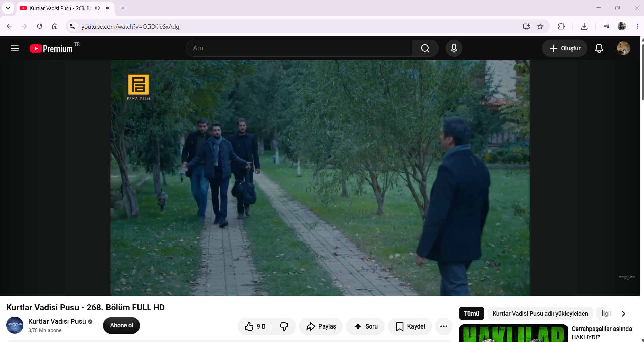The width and height of the screenshot is (644, 342).
Task: Expand the tab search dropdown arrow
Action: [x=8, y=8]
